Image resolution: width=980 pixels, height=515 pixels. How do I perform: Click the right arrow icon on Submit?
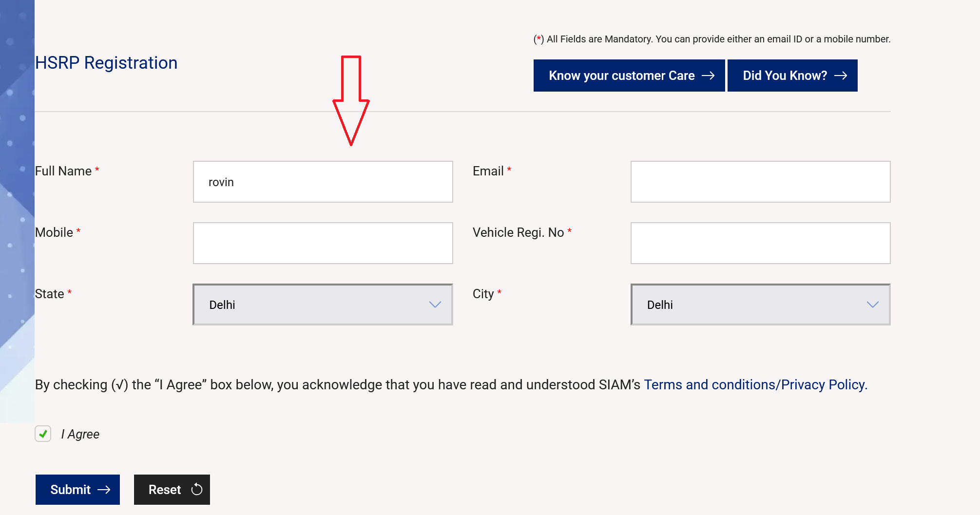tap(104, 490)
